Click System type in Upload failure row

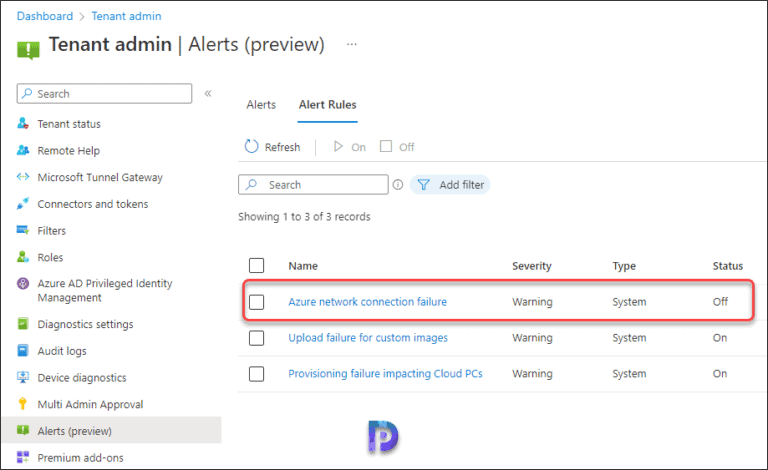629,338
